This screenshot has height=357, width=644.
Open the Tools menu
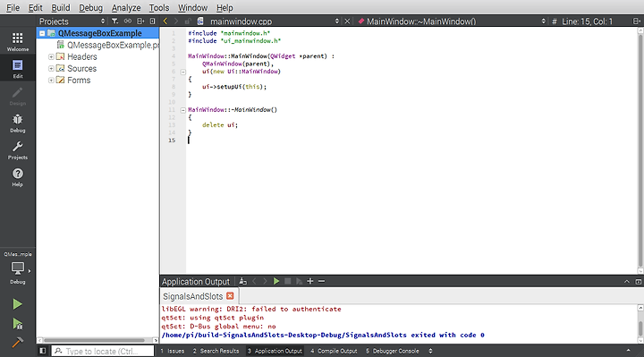(x=159, y=7)
